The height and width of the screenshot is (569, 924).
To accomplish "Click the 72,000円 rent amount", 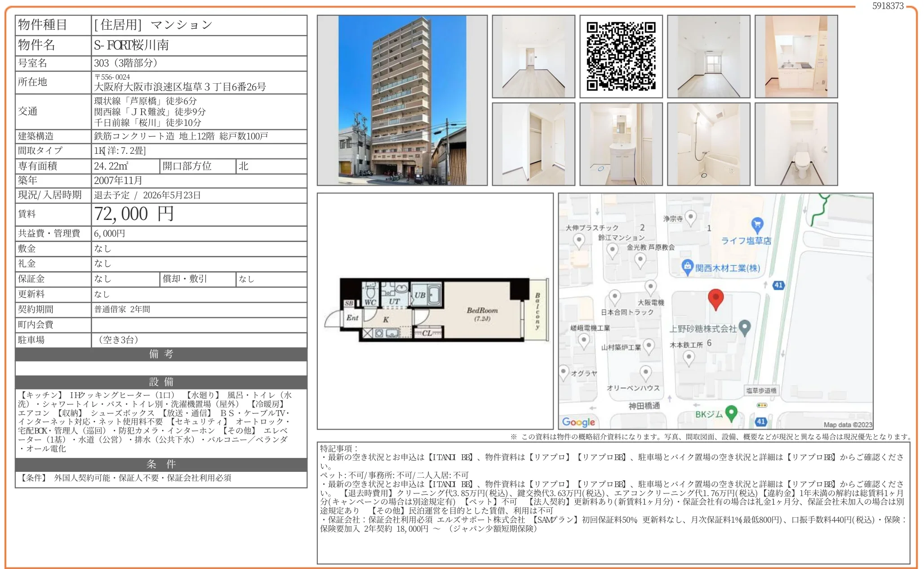I will click(x=134, y=214).
